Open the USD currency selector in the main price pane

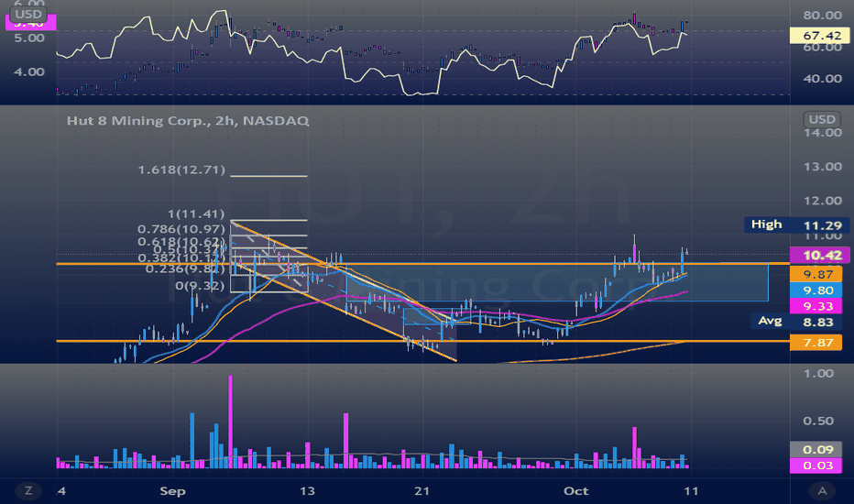tap(822, 119)
